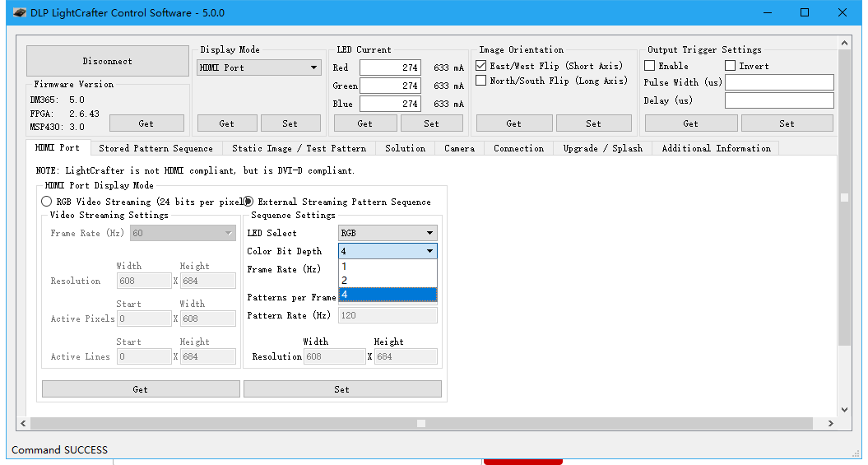Click the vertical scrollbar thumb
Image resolution: width=868 pixels, height=465 pixels.
(844, 197)
